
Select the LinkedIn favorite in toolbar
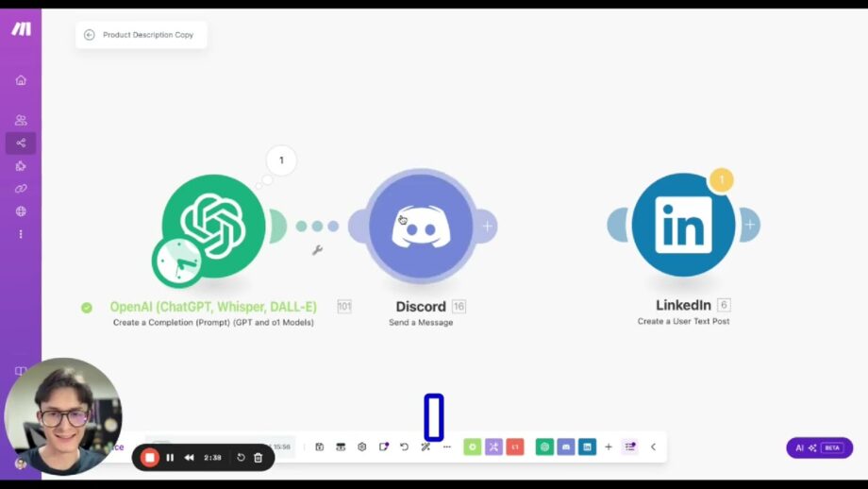(588, 447)
